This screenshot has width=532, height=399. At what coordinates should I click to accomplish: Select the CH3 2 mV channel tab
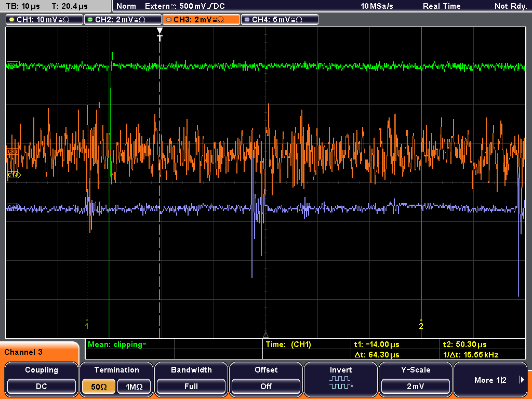[201, 20]
